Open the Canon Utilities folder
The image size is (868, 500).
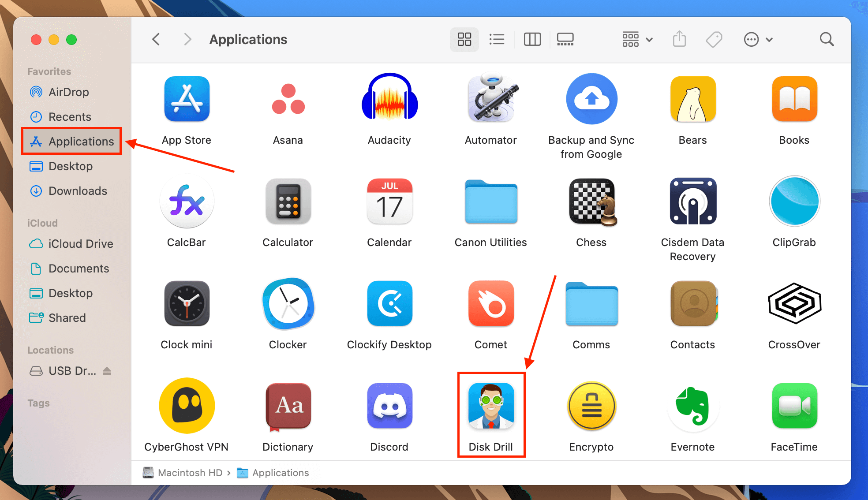(x=491, y=201)
